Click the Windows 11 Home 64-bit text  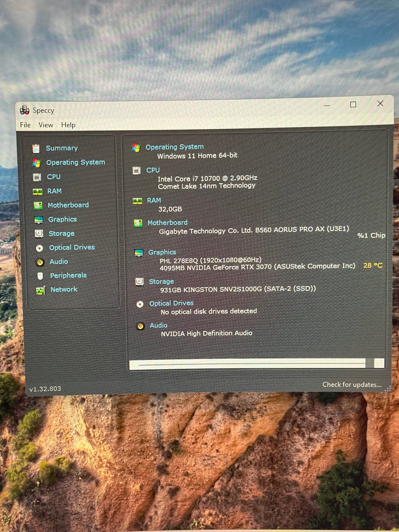click(197, 156)
